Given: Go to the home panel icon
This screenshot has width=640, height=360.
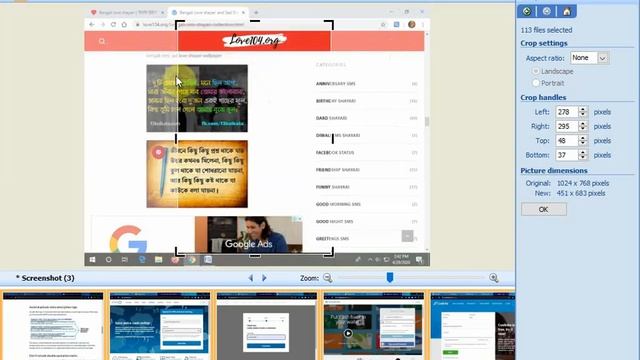Looking at the screenshot, I should [567, 11].
